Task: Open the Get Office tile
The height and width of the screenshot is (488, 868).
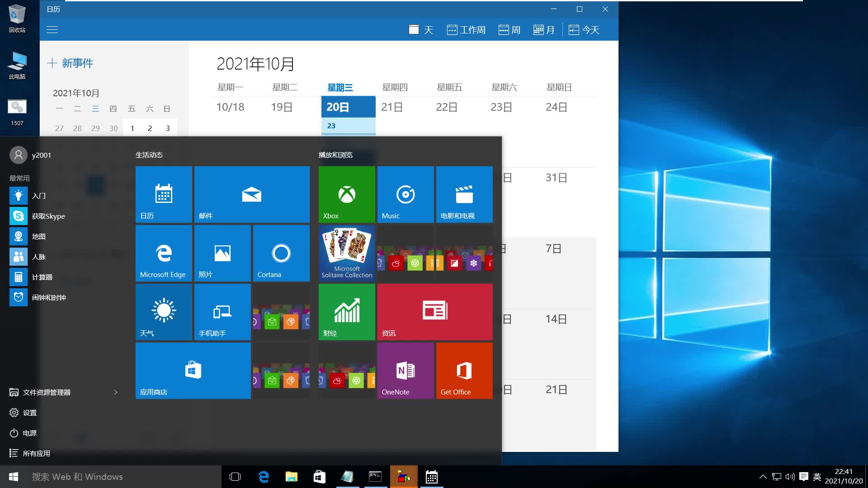Action: coord(464,371)
